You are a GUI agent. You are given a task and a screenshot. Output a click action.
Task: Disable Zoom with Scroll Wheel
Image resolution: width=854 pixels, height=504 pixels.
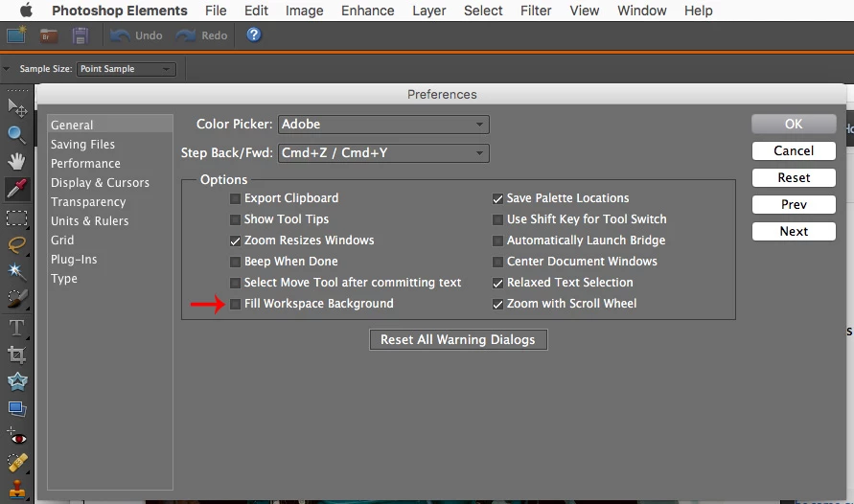coord(497,305)
